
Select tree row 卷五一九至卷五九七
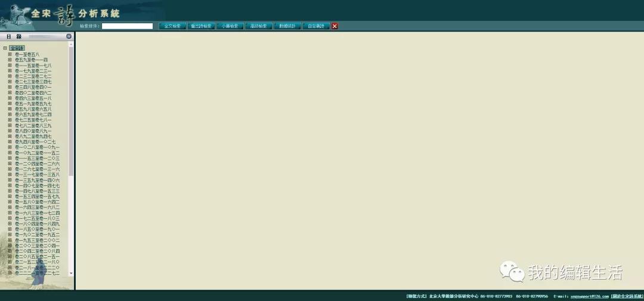pyautogui.click(x=33, y=104)
